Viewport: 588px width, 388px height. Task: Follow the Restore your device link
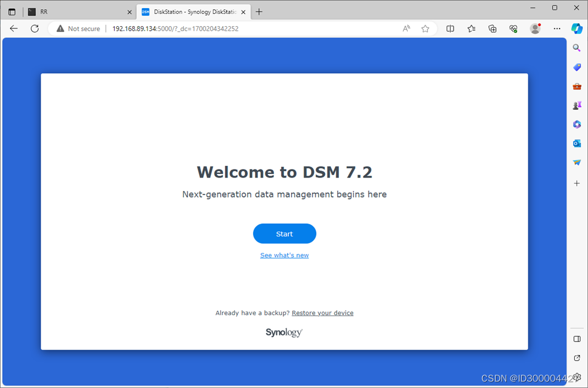[323, 313]
